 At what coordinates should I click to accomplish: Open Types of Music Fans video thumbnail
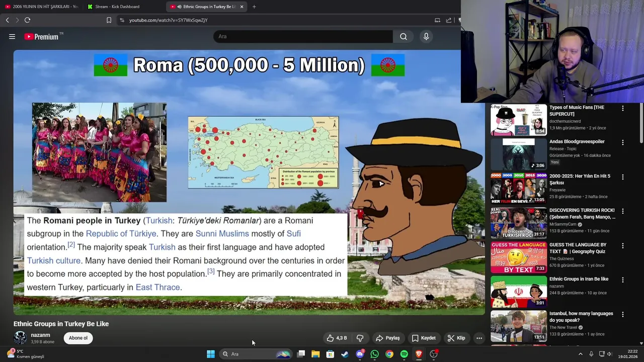click(518, 120)
